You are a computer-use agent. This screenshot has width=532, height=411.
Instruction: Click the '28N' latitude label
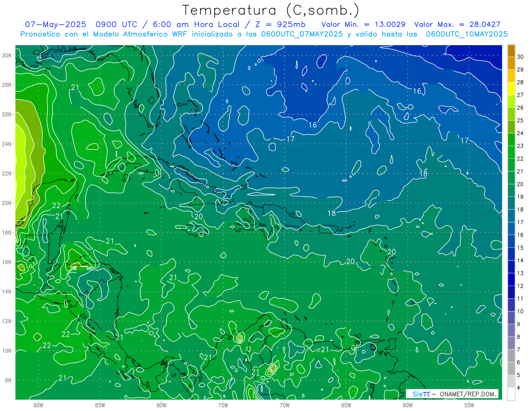coord(8,85)
